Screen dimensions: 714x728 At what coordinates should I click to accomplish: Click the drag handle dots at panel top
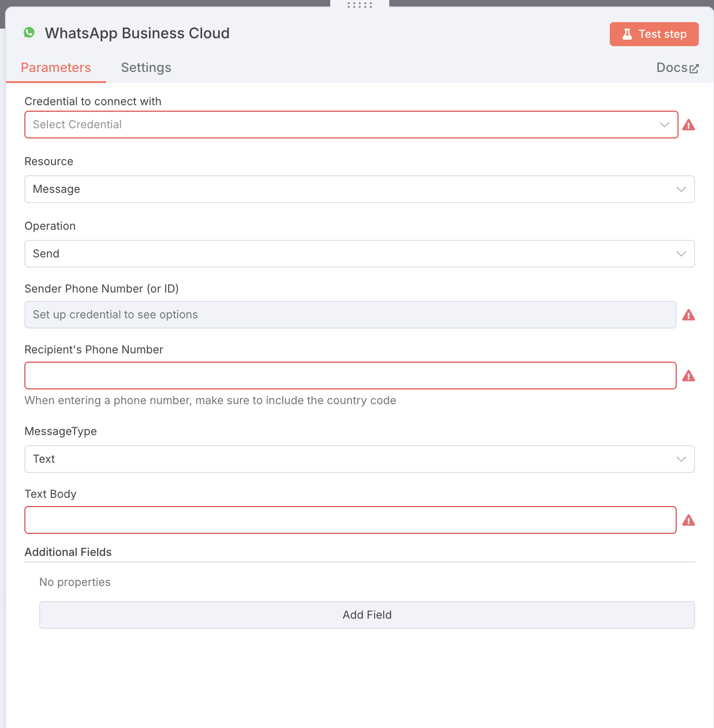coord(360,5)
